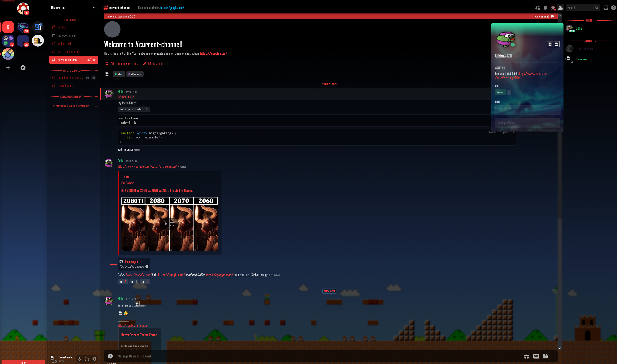Click the DiscordFest server dropdown arrow
This screenshot has width=617, height=364.
coord(94,7)
